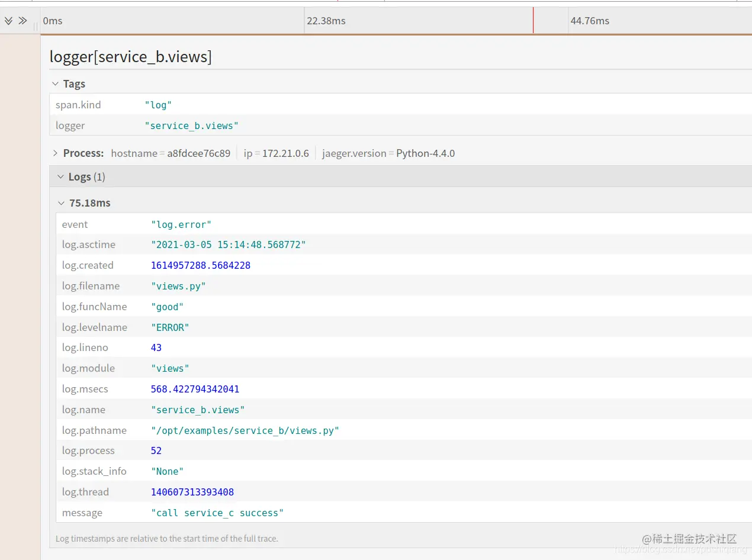The height and width of the screenshot is (560, 752).
Task: Collapse the 75.18ms log entry
Action: pyautogui.click(x=61, y=203)
